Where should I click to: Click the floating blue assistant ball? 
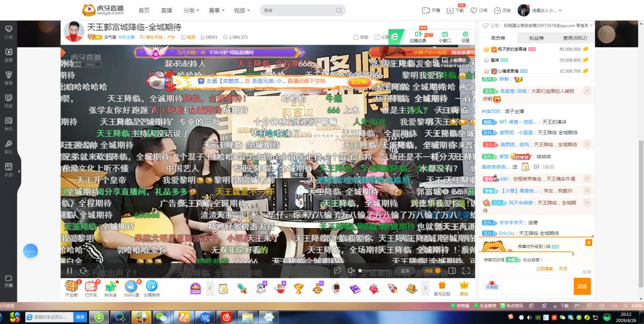click(30, 251)
